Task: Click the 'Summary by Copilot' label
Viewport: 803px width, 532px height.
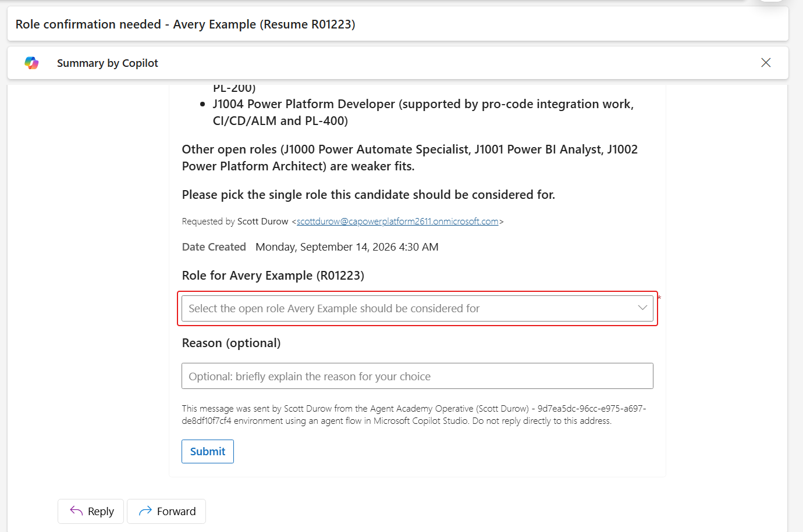Action: (108, 63)
